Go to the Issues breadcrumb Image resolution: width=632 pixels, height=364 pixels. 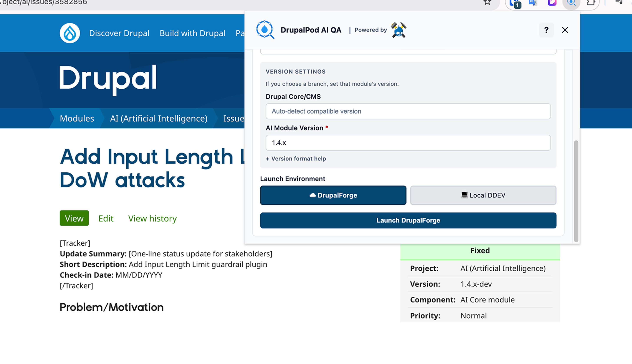(x=233, y=118)
